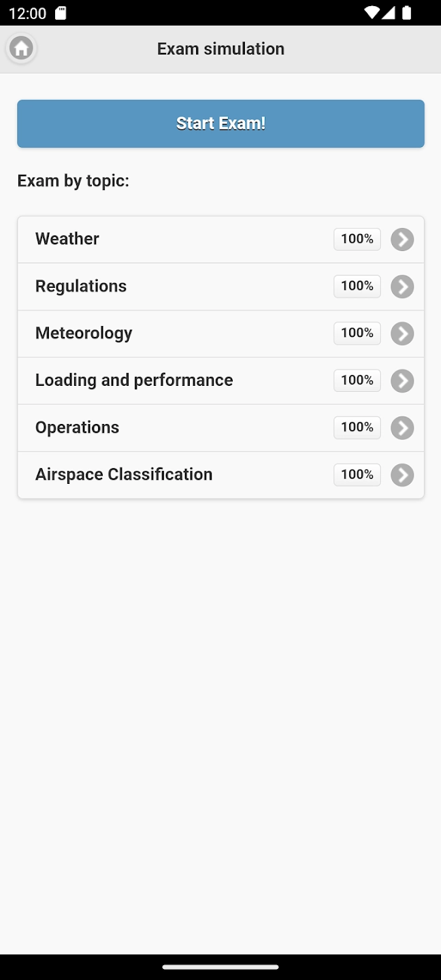The image size is (441, 980).
Task: Click the 100% badge on Regulations
Action: 357,286
